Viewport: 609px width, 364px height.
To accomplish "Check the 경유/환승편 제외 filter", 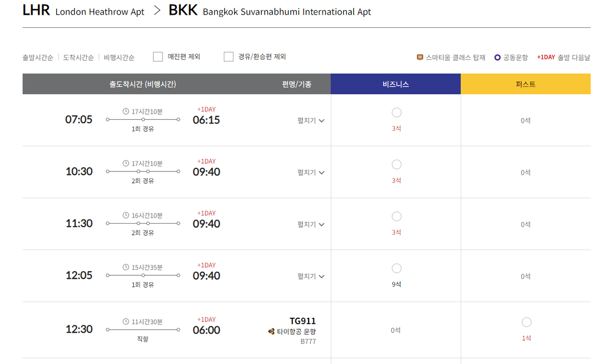I will (228, 57).
